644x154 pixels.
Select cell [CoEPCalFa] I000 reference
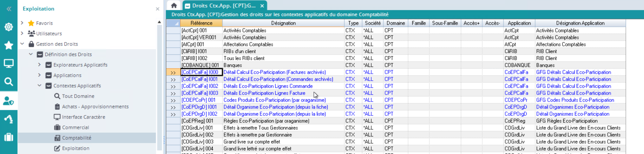(202, 72)
